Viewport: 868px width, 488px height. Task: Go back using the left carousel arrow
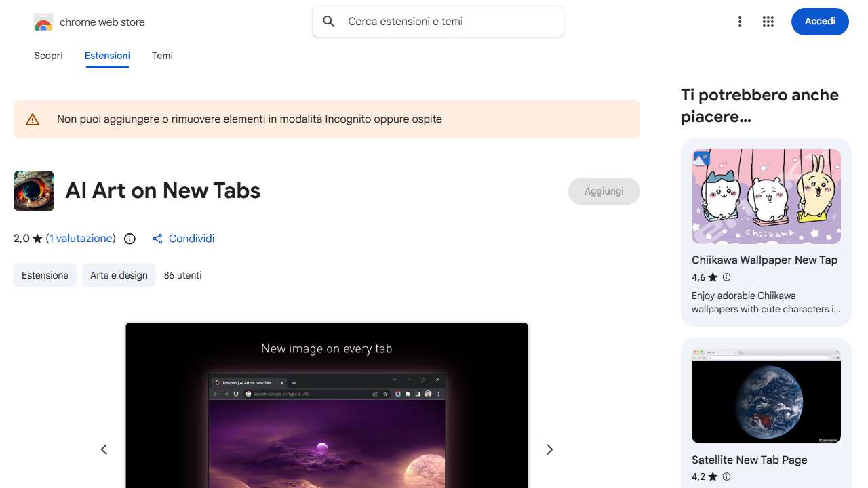(x=104, y=449)
